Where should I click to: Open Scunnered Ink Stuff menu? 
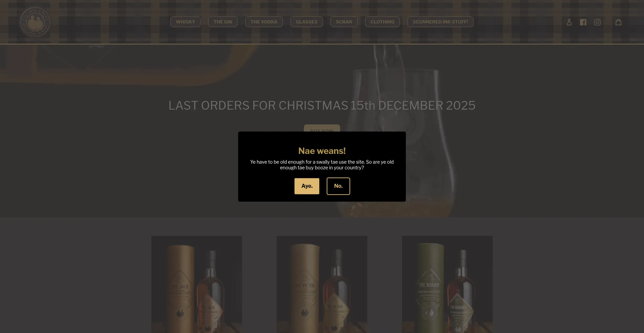coord(440,22)
